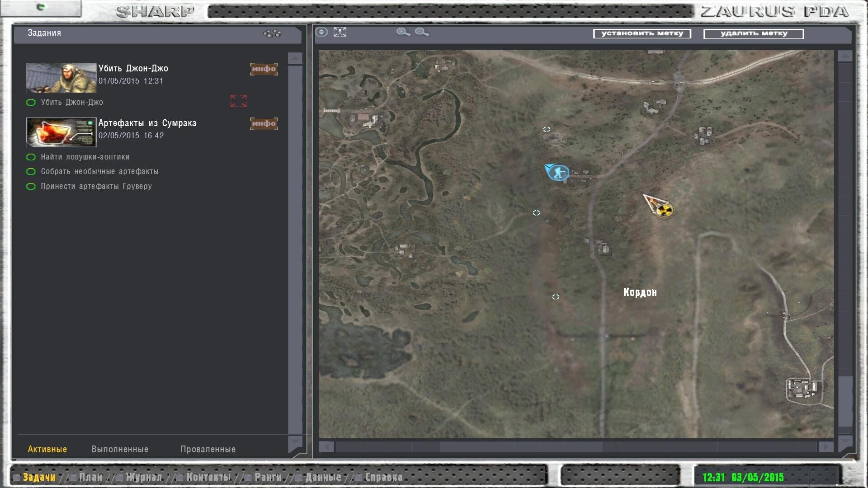This screenshot has height=488, width=868.
Task: Click the map zoom-in magnifier icon
Action: [403, 32]
